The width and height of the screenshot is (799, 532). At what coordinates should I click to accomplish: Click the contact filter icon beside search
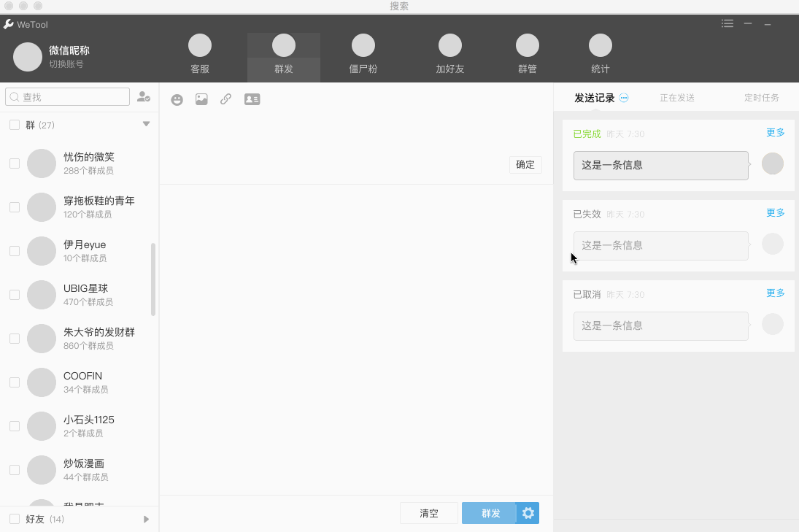tap(144, 96)
